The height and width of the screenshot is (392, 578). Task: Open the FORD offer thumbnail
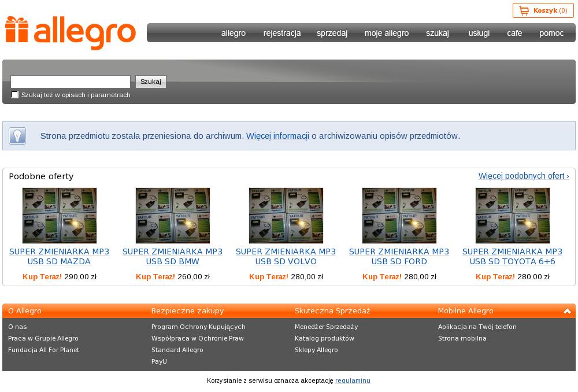click(399, 216)
